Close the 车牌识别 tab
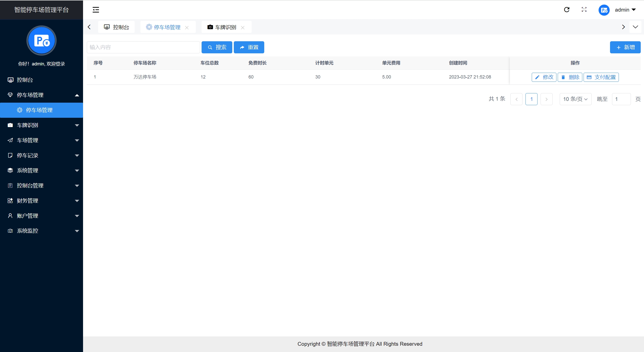The image size is (644, 352). click(x=243, y=28)
